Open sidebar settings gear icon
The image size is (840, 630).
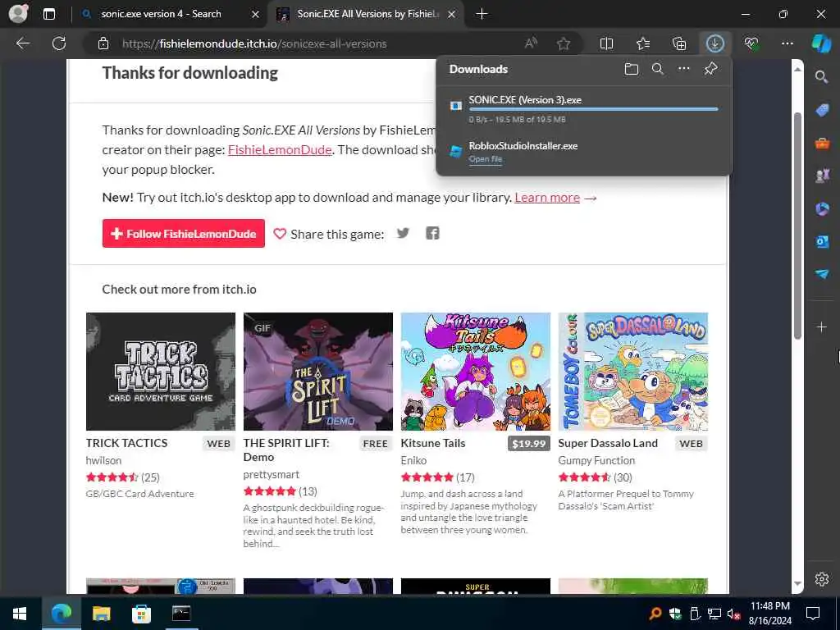[821, 579]
